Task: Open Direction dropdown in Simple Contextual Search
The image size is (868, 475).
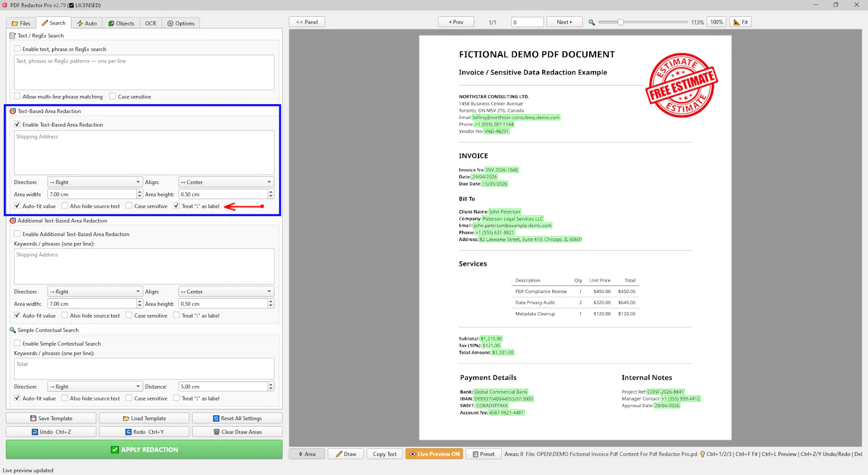Action: click(95, 387)
